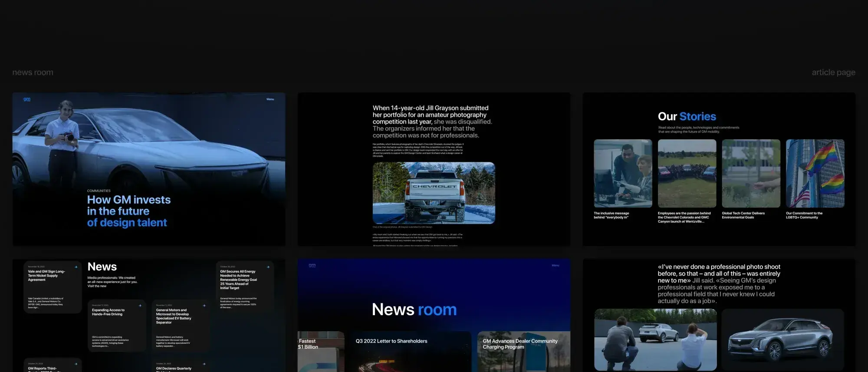Viewport: 868px width, 372px height.
Task: Click the 'When 14-year-old Jill Grayson' article intro
Action: click(432, 122)
